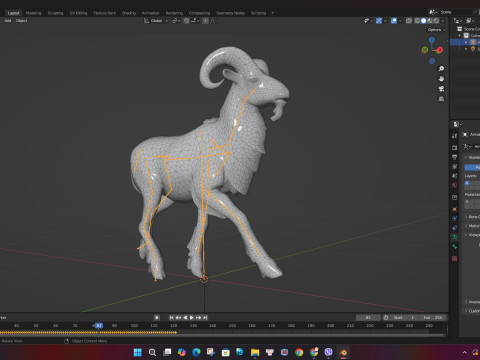Click the red X axis gizmo handle
The width and height of the screenshot is (480, 360).
(x=440, y=50)
